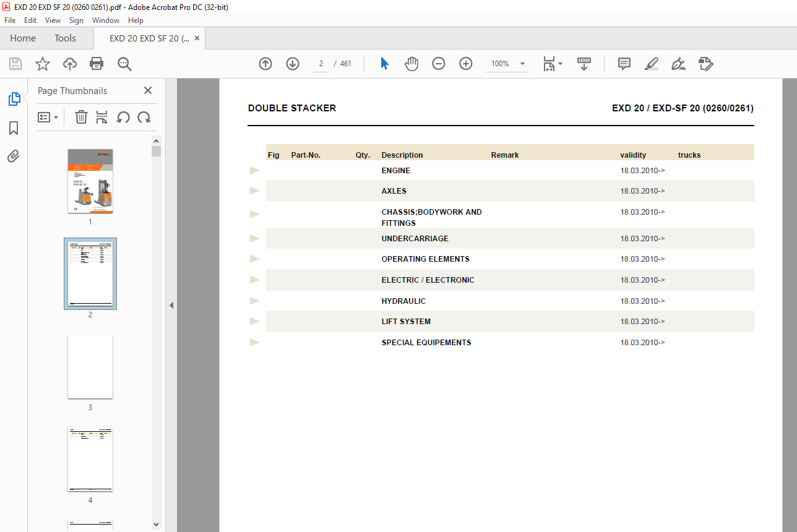Delete selected page with the trash icon
Image resolution: width=797 pixels, height=532 pixels.
click(81, 117)
